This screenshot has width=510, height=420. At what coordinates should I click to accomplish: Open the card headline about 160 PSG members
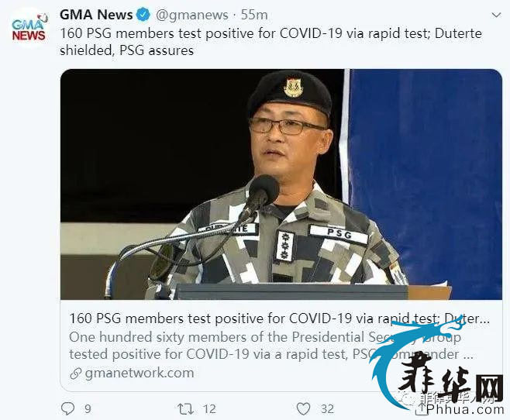click(x=279, y=318)
